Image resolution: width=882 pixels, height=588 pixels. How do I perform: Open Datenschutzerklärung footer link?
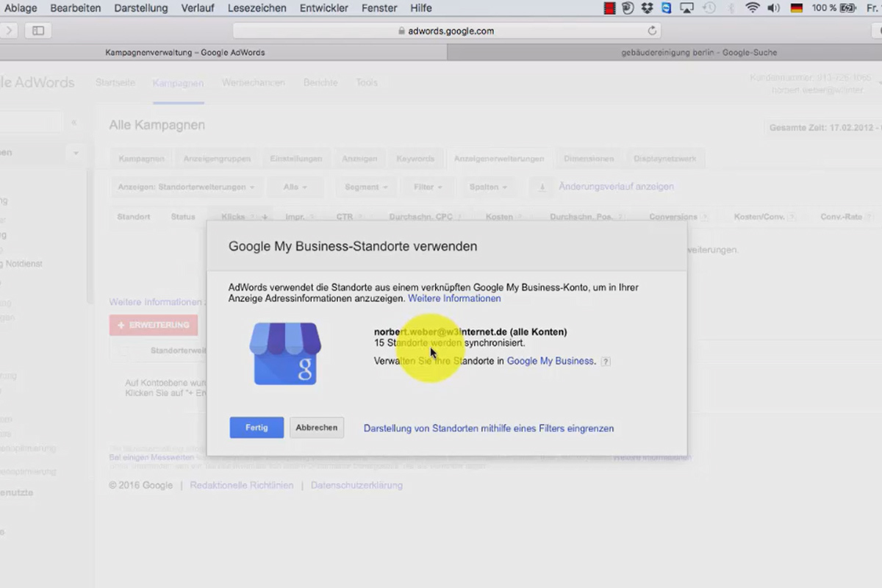[x=356, y=485]
